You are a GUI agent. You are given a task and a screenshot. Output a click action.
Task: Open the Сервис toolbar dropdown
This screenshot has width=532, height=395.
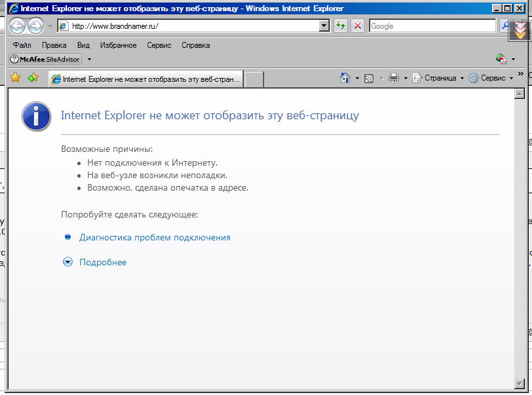coord(487,78)
